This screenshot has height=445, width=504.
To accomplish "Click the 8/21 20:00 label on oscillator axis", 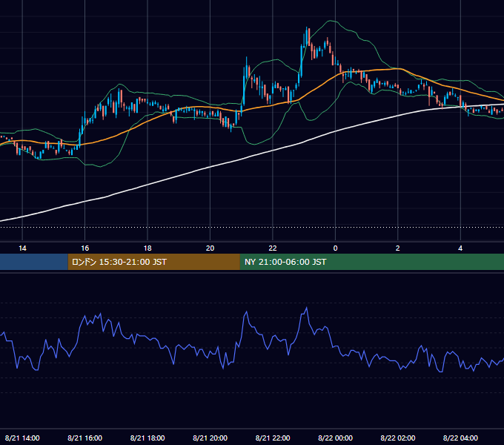I will (x=210, y=438).
